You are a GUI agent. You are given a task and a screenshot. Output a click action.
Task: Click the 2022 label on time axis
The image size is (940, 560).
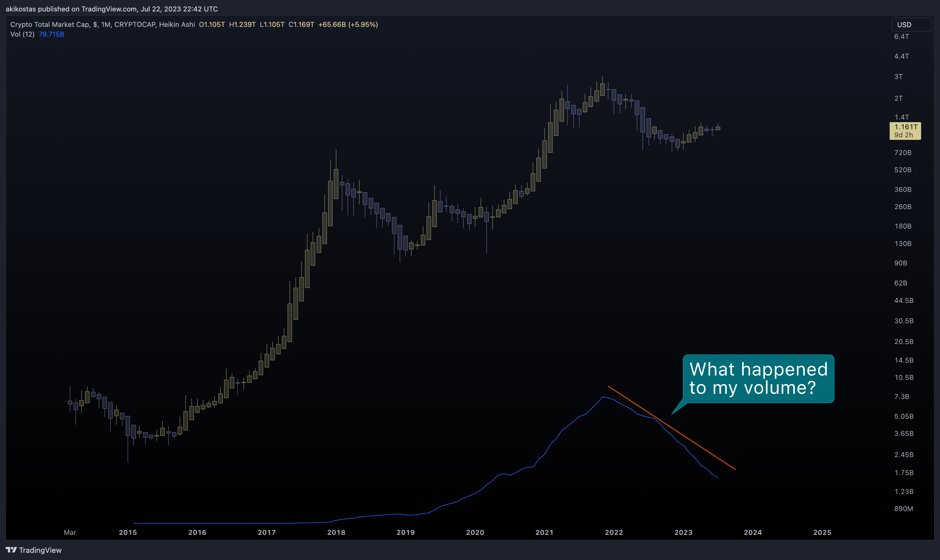pyautogui.click(x=614, y=533)
